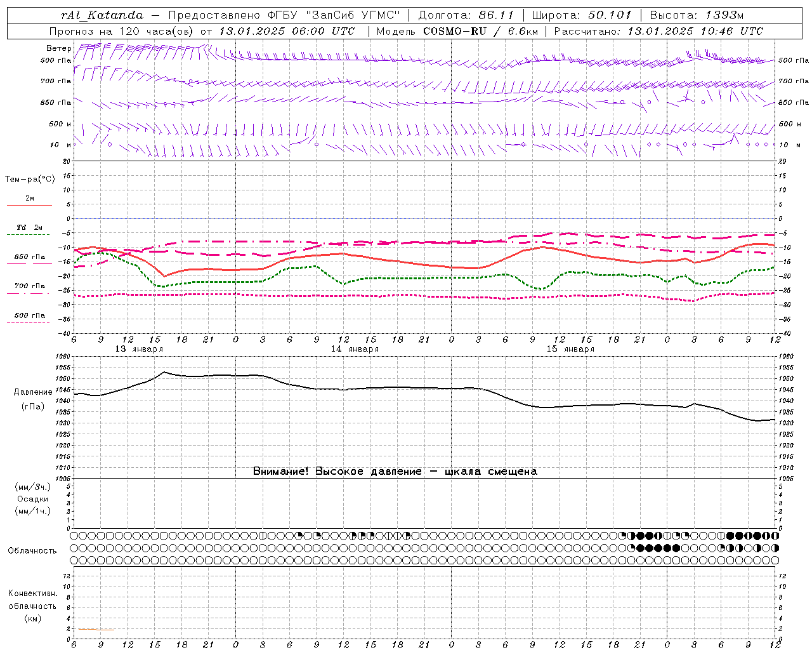The width and height of the screenshot is (812, 650).
Task: Click the (гПа) pressure unit label
Action: (33, 407)
